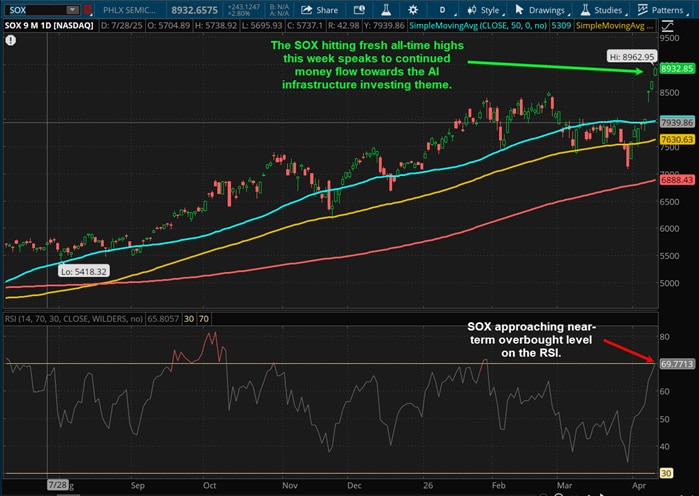Click Oct on the time axis

[x=209, y=485]
